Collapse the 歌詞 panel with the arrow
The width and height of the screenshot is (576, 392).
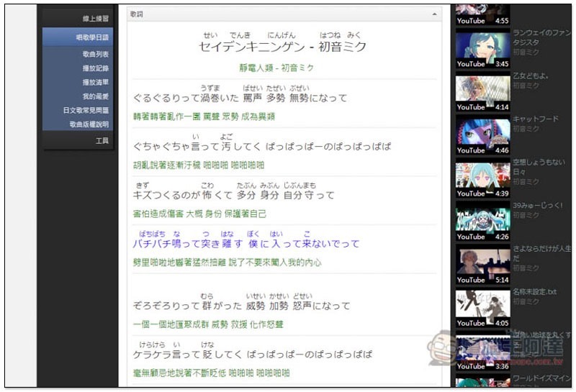(434, 14)
